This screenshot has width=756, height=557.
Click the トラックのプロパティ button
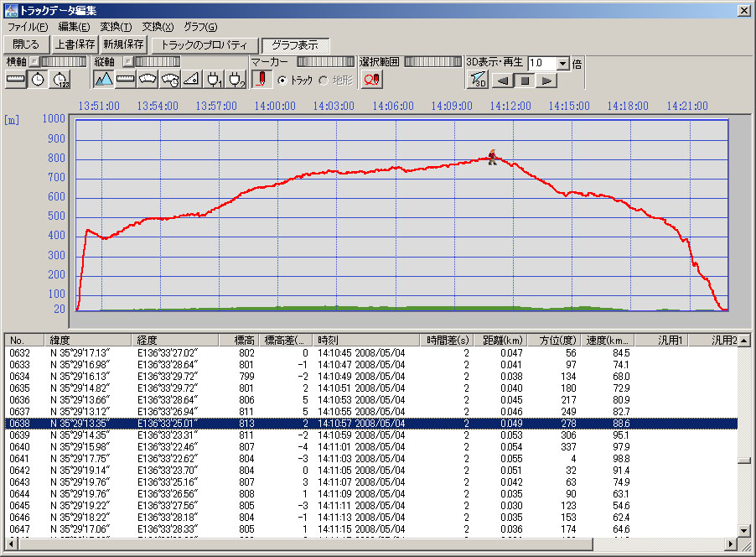tap(205, 44)
